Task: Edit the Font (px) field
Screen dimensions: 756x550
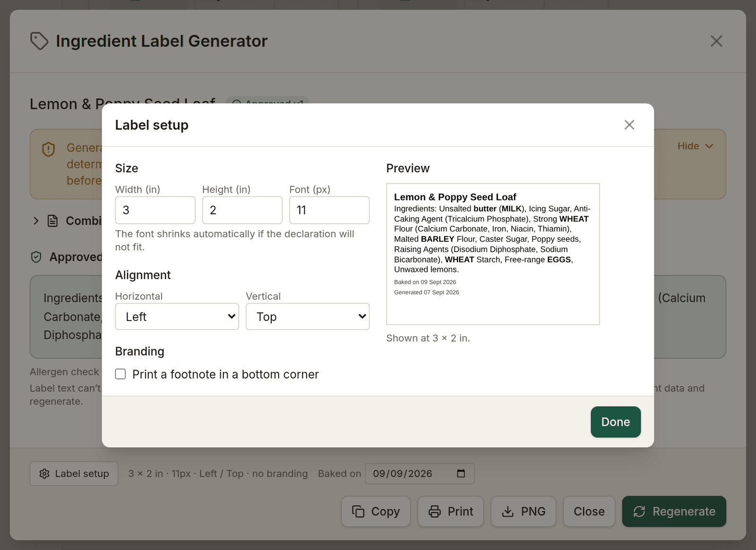Action: pos(329,210)
